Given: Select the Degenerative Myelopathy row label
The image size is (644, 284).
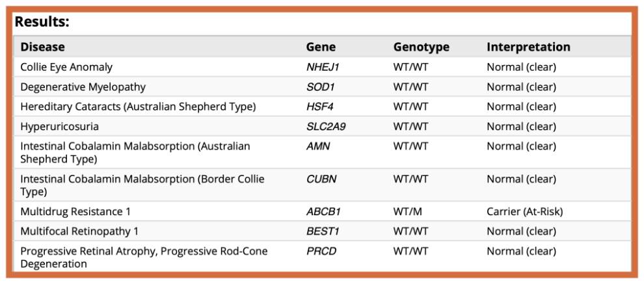Looking at the screenshot, I should [x=83, y=86].
